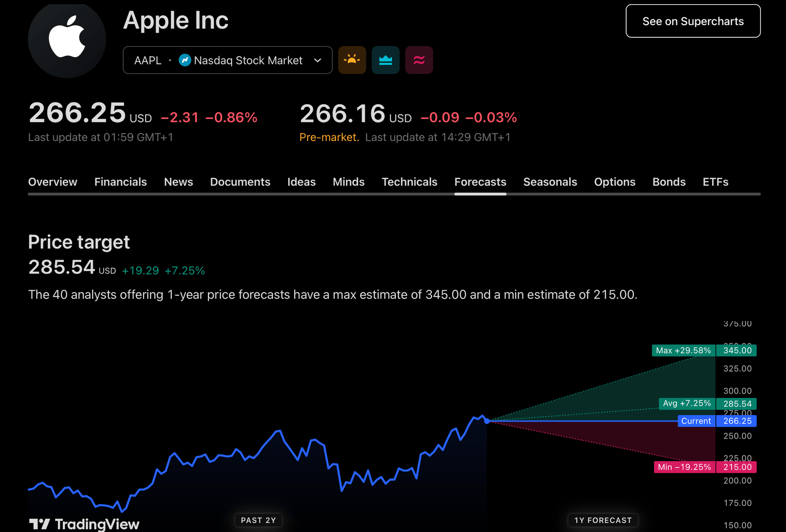Click the Min −19.25% forecast label
This screenshot has width=786, height=532.
click(x=684, y=467)
